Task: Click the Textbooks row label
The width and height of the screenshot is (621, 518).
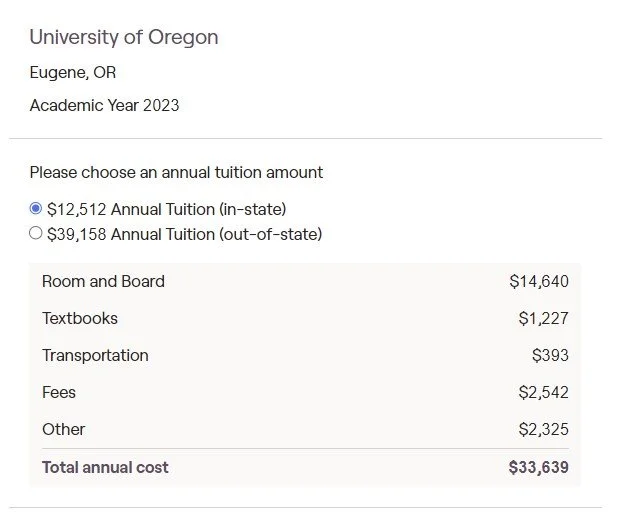Action: coord(80,318)
